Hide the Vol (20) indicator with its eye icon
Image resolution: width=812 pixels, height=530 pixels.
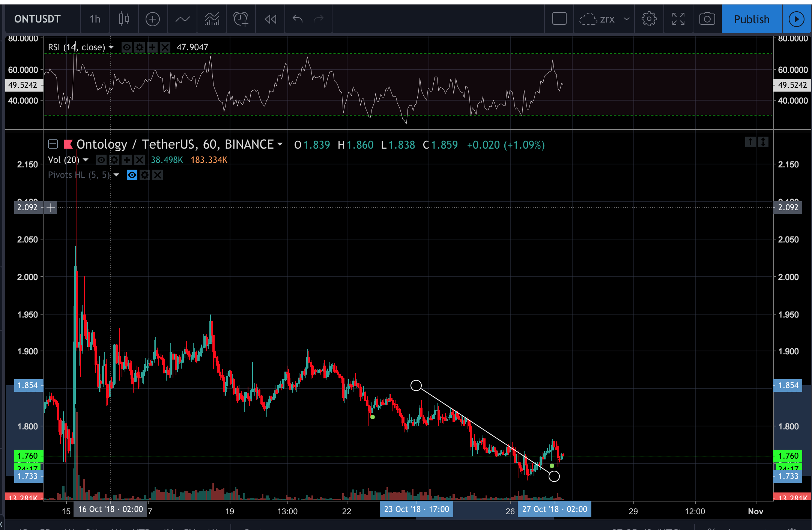(x=101, y=160)
